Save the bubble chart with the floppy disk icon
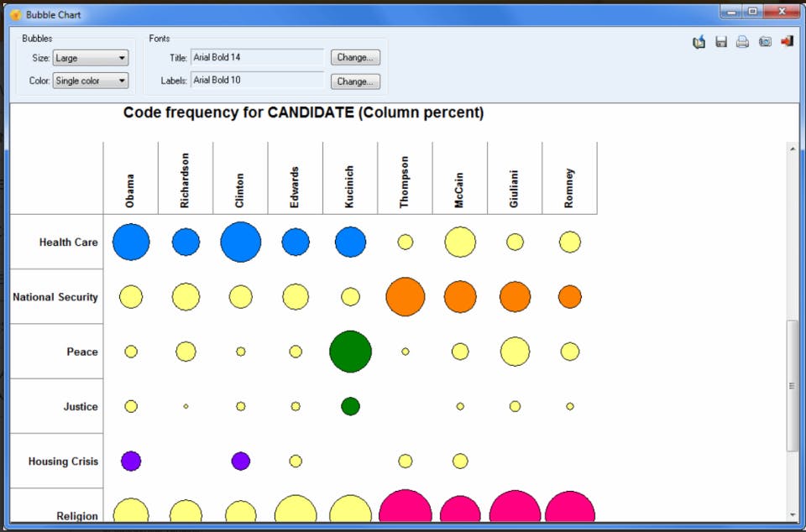The height and width of the screenshot is (532, 806). pyautogui.click(x=721, y=42)
